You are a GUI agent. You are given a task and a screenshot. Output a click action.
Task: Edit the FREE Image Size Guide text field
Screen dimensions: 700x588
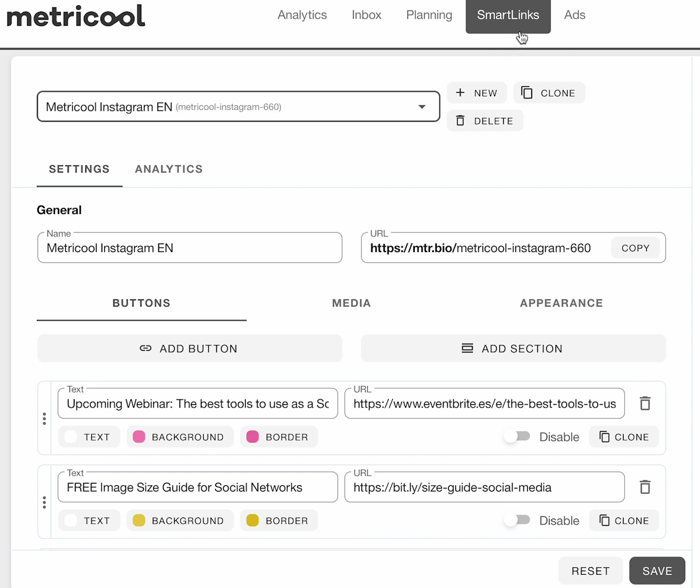click(x=198, y=487)
